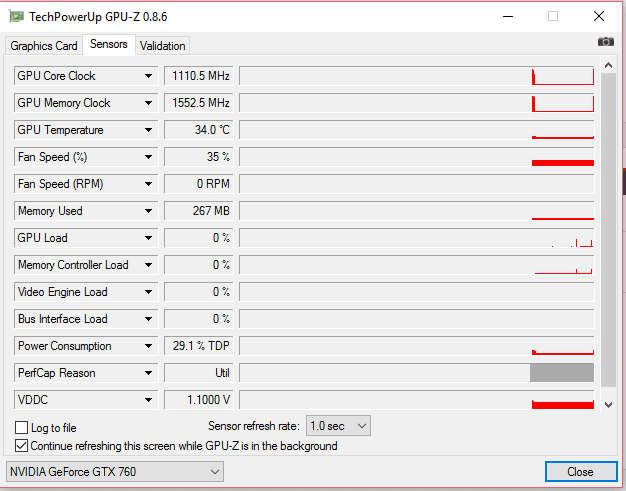Viewport: 626px width, 491px height.
Task: Open the PerfCap Reason dropdown
Action: point(149,373)
